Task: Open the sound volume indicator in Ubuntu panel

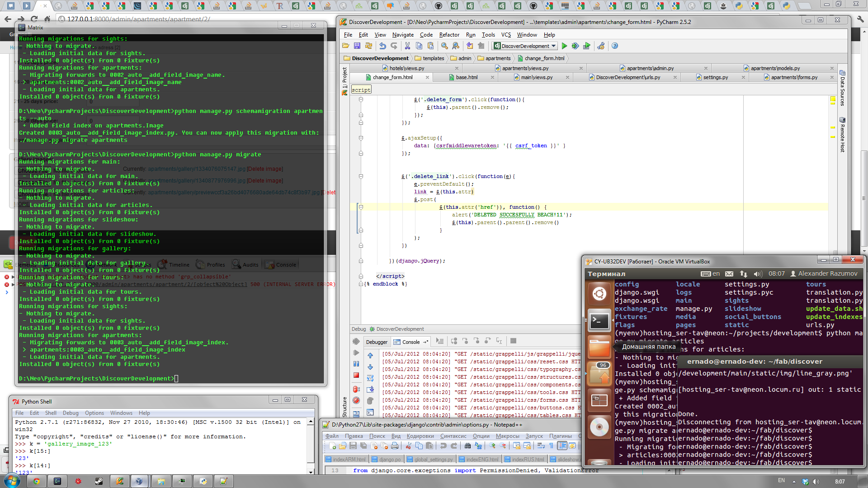Action: pos(758,274)
